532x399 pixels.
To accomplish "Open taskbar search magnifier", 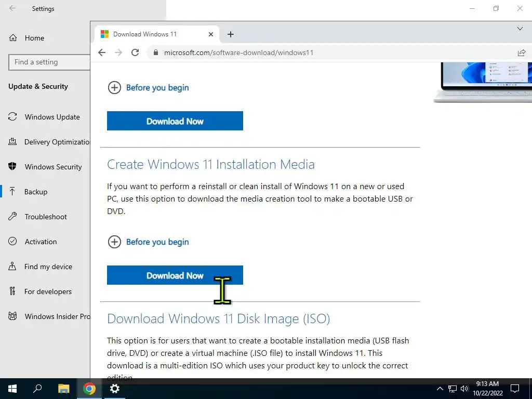I will pyautogui.click(x=37, y=389).
